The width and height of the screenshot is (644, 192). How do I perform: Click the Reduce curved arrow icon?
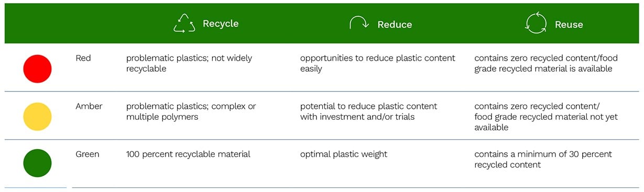[x=359, y=24]
